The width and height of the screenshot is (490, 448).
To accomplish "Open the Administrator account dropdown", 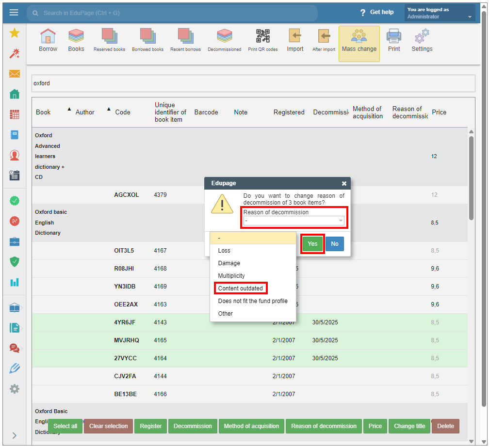I will coord(440,13).
